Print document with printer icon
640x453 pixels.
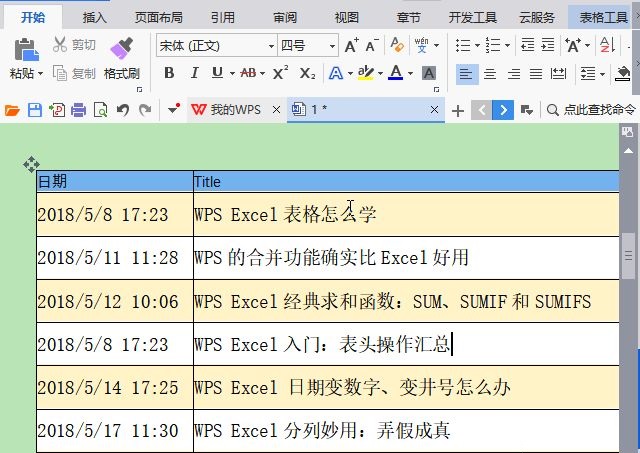click(x=78, y=110)
